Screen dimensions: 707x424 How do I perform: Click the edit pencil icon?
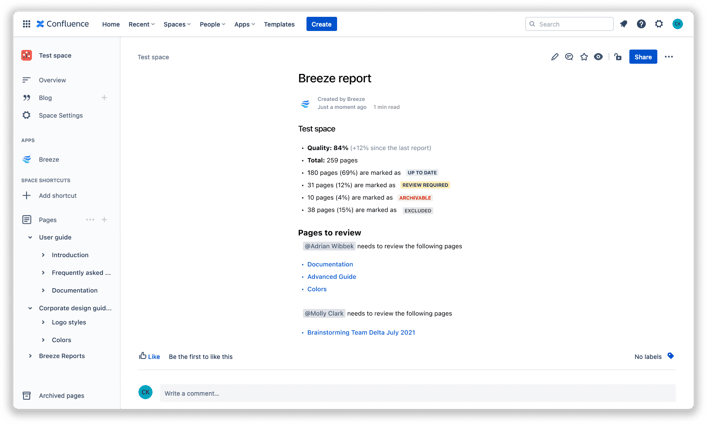[x=555, y=57]
